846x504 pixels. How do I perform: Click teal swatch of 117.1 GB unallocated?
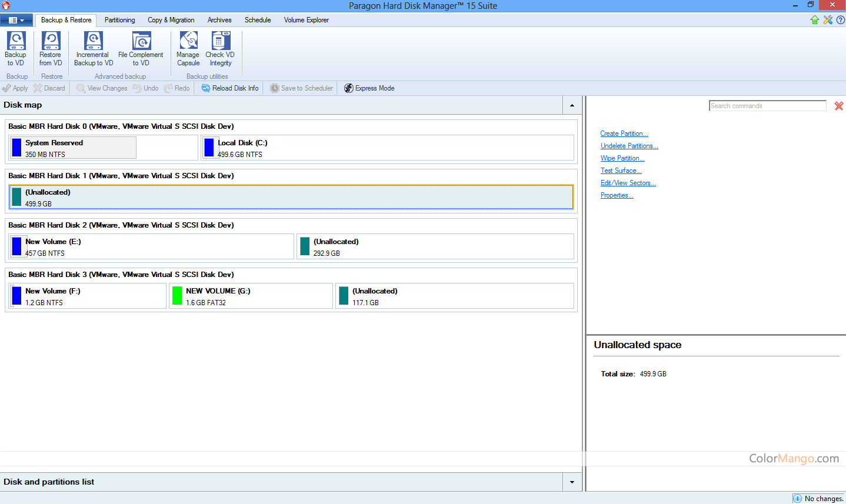click(344, 296)
